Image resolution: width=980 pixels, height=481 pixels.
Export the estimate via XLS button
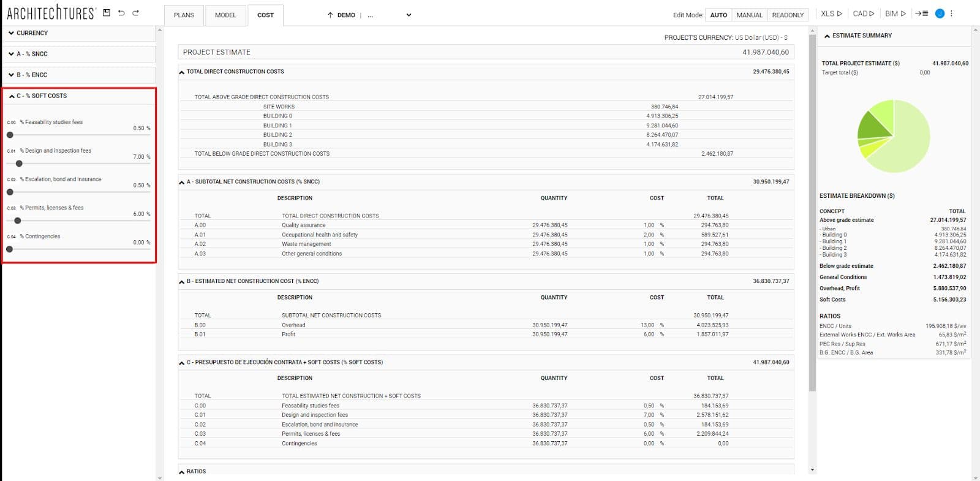point(831,13)
